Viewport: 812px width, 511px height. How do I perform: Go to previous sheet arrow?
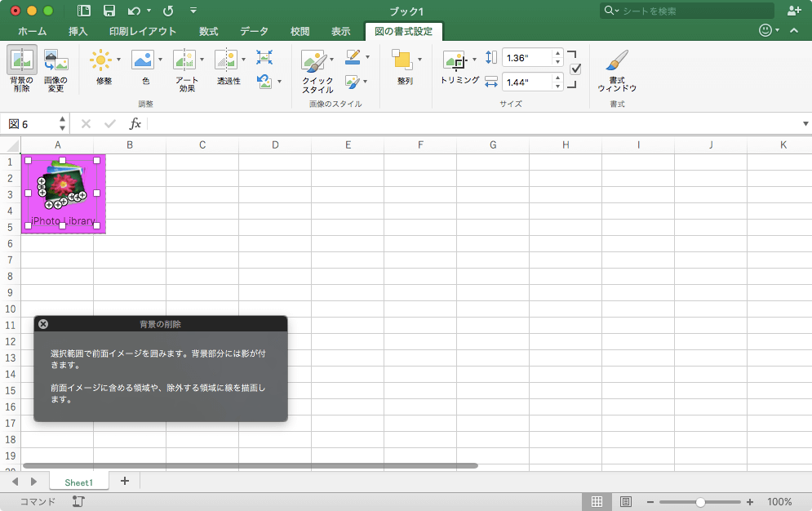click(x=15, y=482)
